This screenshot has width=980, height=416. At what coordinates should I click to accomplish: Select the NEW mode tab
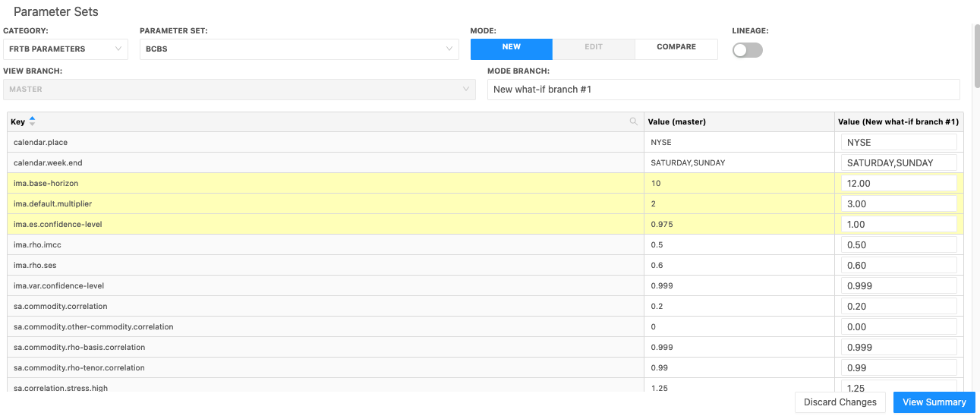coord(512,47)
